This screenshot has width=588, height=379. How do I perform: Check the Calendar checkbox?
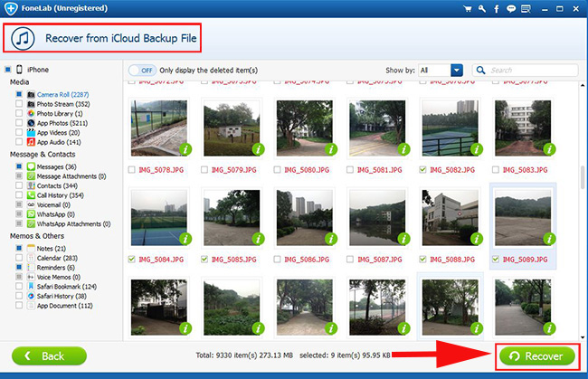click(x=19, y=258)
